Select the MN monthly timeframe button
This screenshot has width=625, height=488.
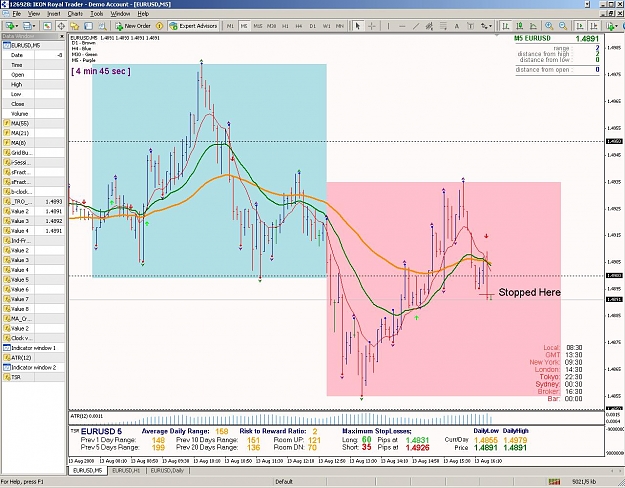coord(340,26)
